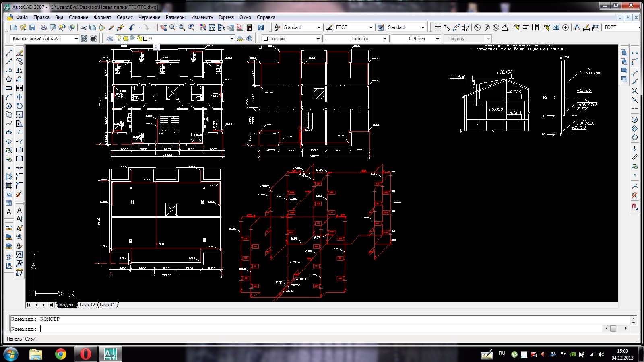Open Help with the question mark icon
Image resolution: width=644 pixels, height=362 pixels.
point(261,27)
